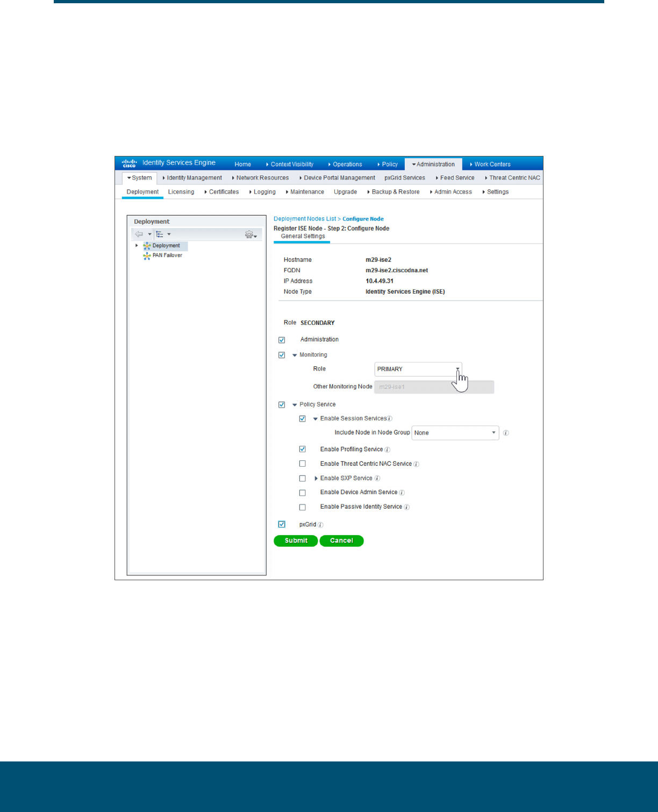Enable SXP Service checkbox
Screen dimensions: 658x812
303,478
